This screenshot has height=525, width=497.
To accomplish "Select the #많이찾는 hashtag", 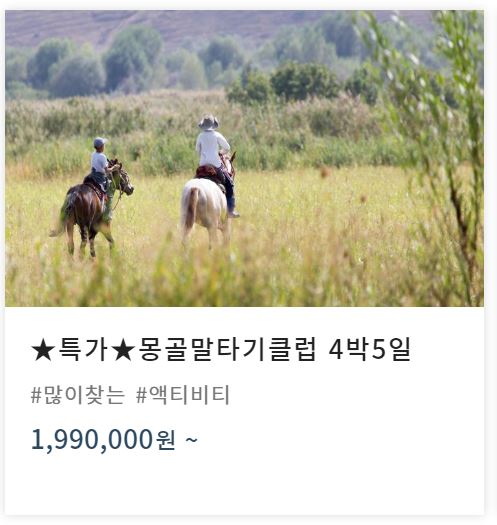I will tap(78, 395).
